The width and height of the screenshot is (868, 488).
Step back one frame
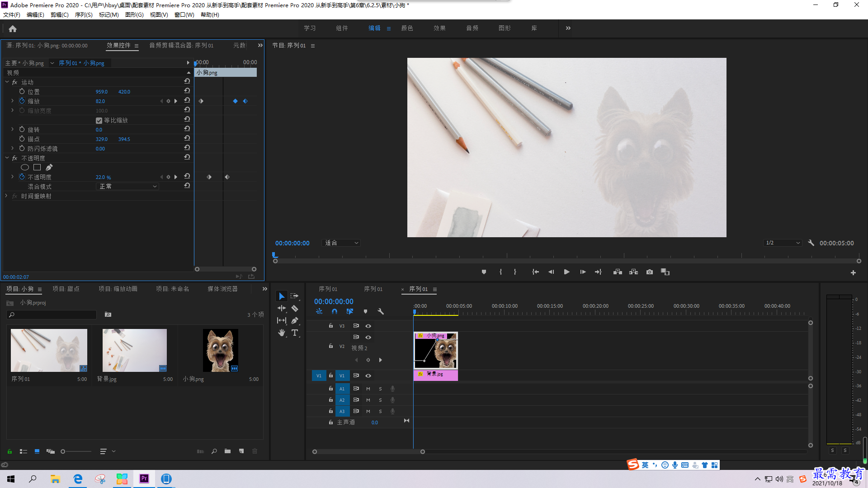(551, 272)
